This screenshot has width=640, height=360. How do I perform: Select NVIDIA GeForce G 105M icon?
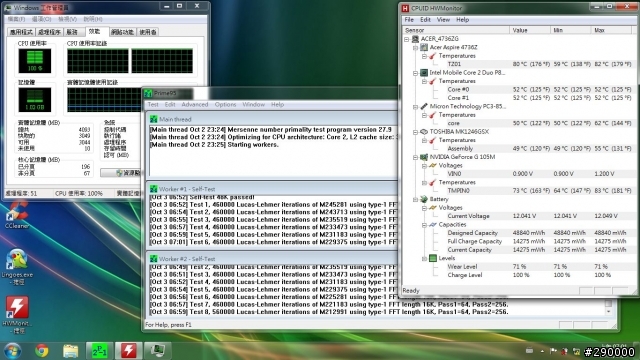tap(424, 157)
